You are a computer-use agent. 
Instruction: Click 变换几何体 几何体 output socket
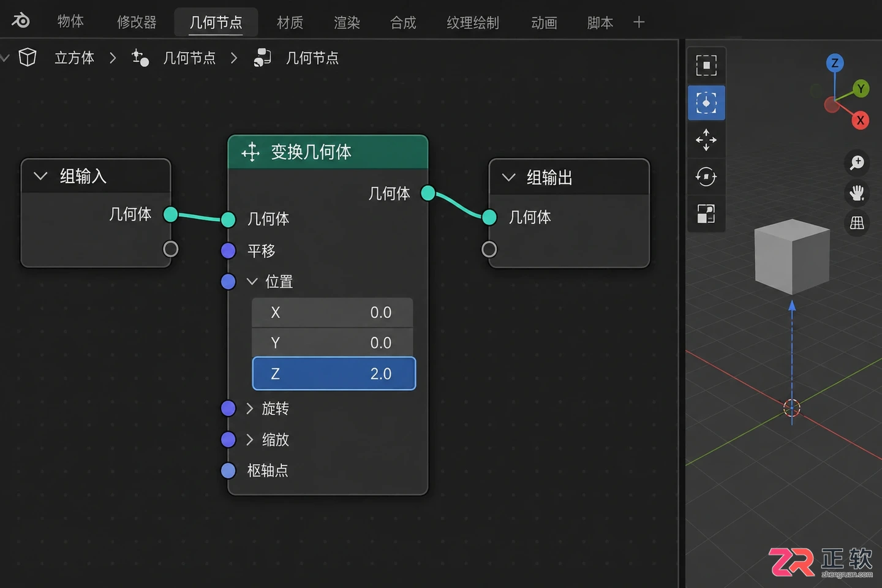click(x=428, y=194)
